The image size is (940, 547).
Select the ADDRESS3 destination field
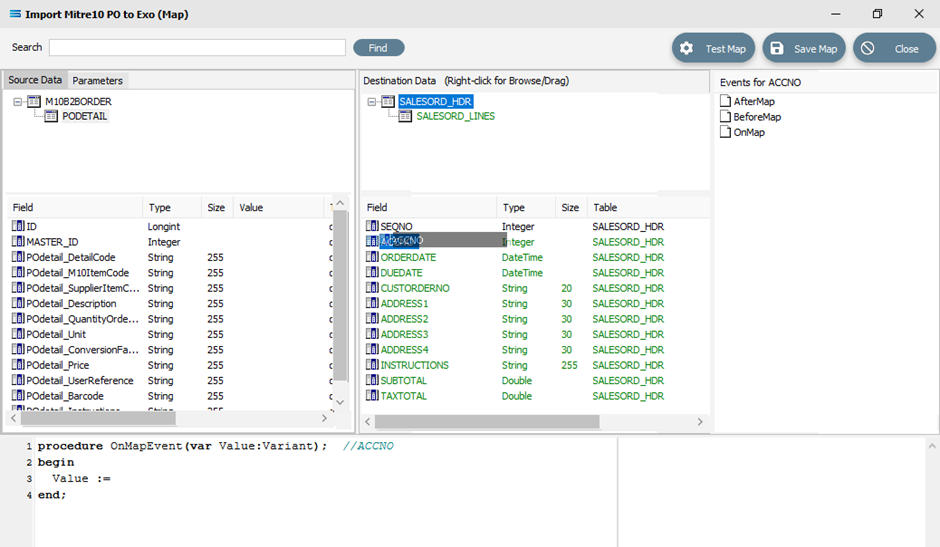pos(405,335)
